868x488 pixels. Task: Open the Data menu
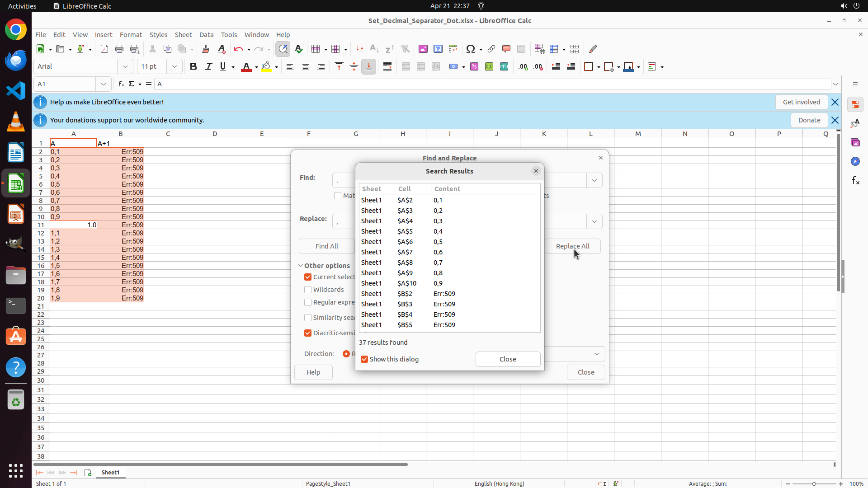206,35
